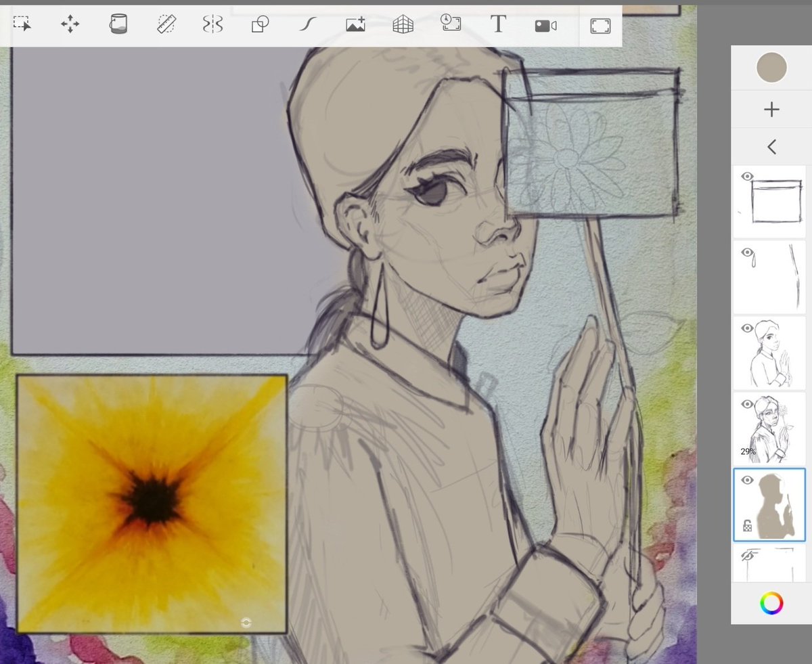Select the Text tool

click(498, 24)
